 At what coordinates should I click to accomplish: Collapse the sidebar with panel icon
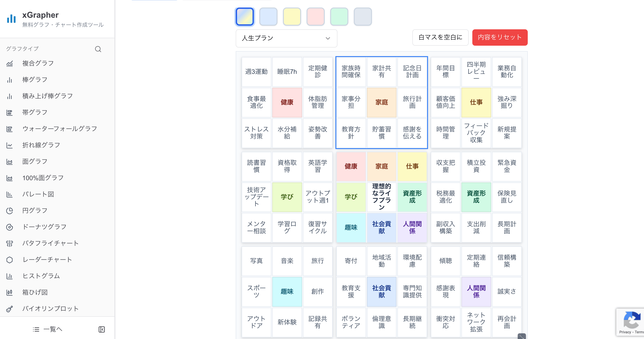point(102,329)
